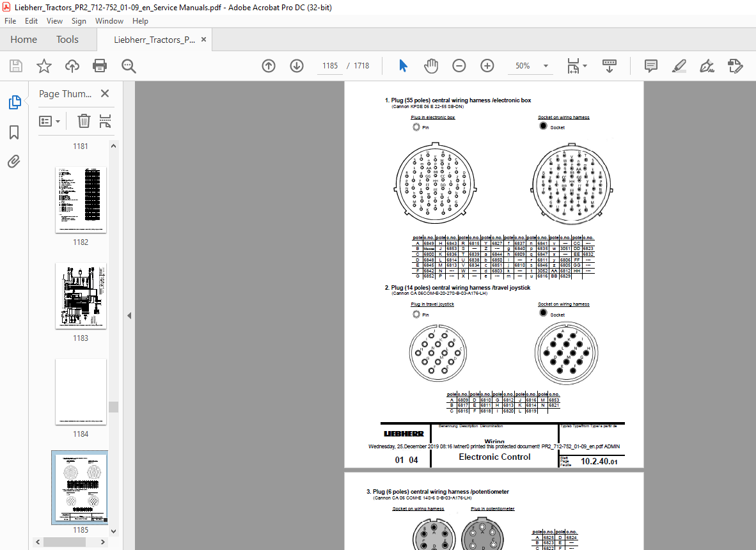Enable scrolling mode keyboard icon
This screenshot has width=756, height=550.
pos(610,66)
